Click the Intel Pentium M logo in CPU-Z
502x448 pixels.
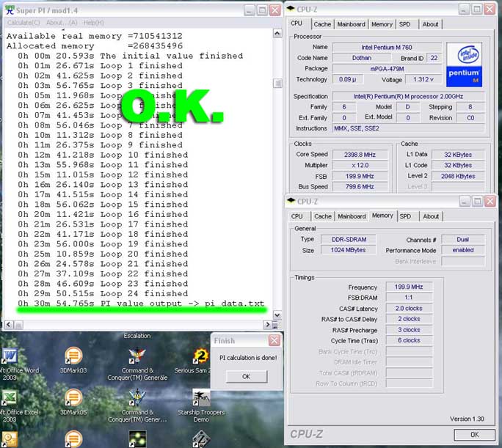464,65
